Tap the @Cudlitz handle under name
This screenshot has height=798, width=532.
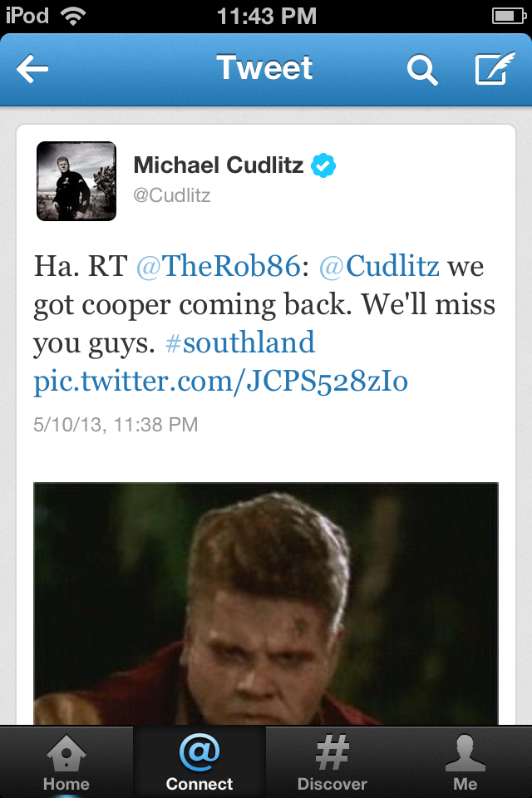pyautogui.click(x=172, y=195)
